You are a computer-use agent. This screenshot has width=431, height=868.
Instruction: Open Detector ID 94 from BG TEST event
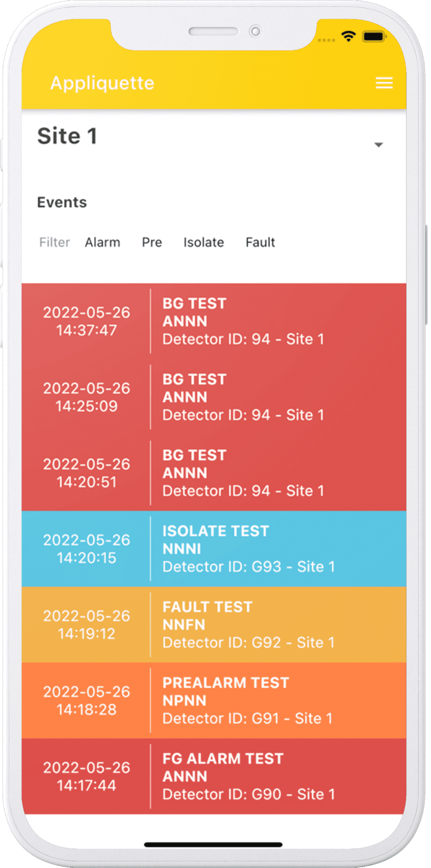[x=244, y=339]
